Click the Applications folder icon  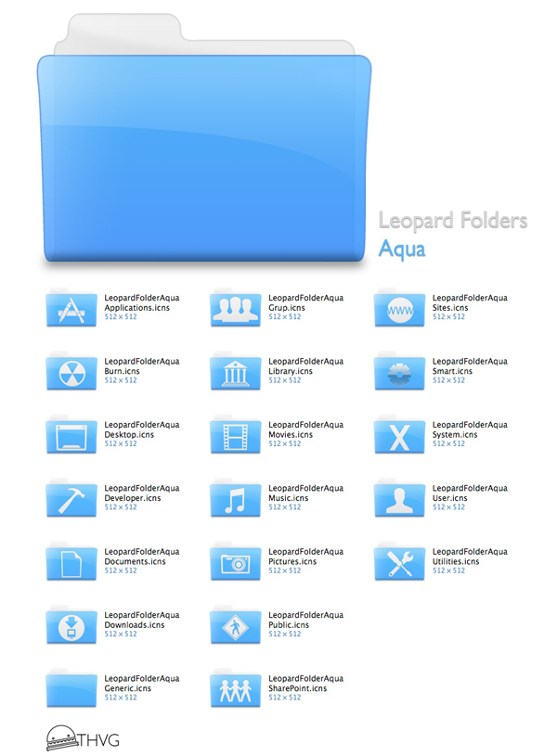click(71, 308)
